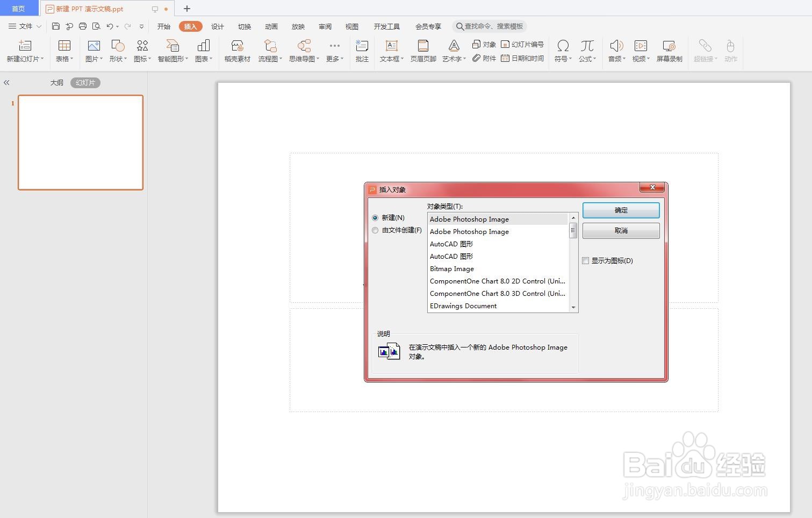Select the 由文件创建(F) radio button
This screenshot has width=812, height=518.
375,230
